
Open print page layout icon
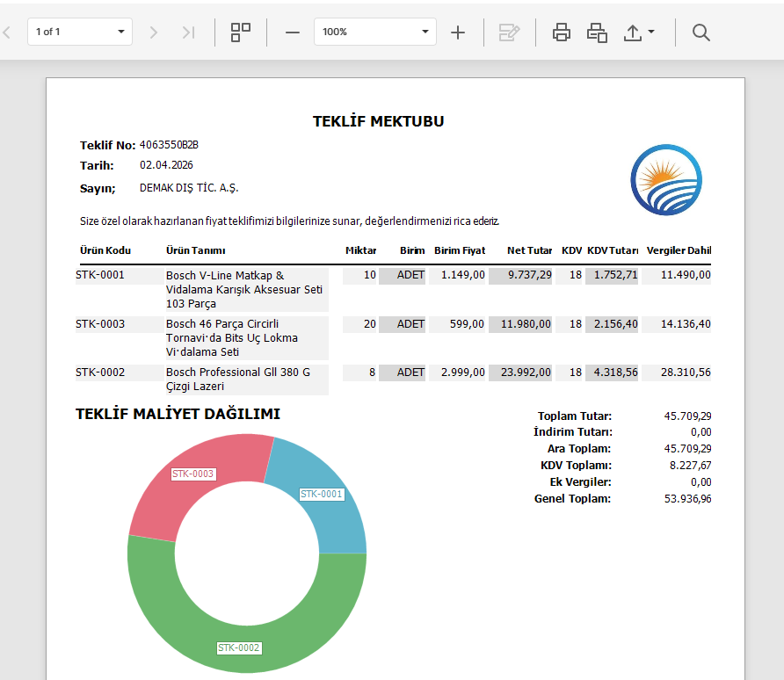coord(597,33)
